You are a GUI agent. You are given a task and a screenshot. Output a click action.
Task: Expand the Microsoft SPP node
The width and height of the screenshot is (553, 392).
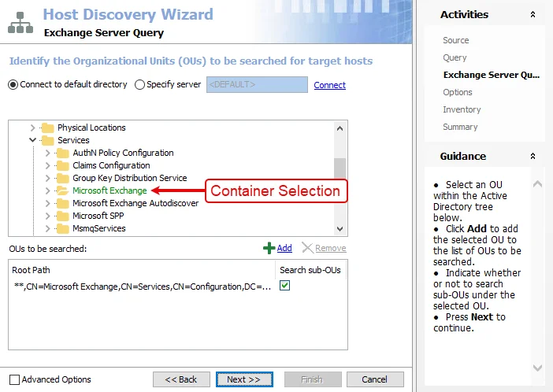[47, 216]
